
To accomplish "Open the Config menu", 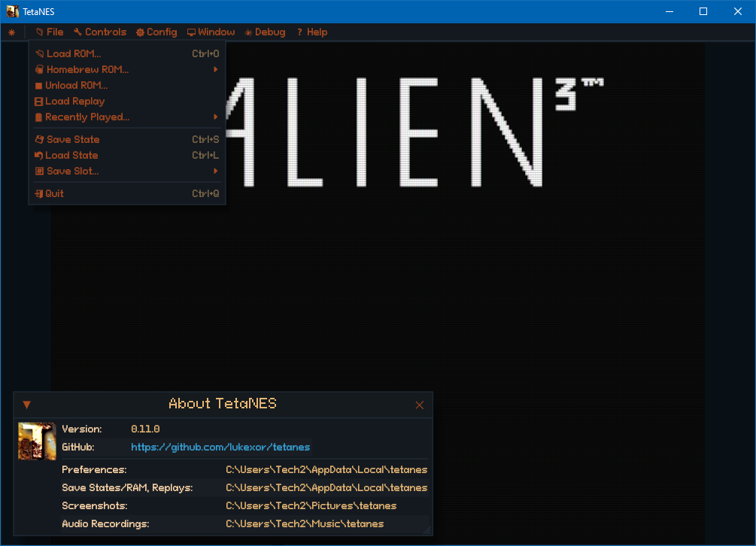I will pos(156,32).
